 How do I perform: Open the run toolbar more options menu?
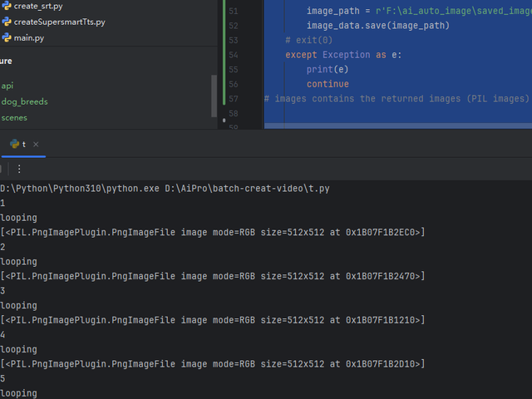click(19, 169)
